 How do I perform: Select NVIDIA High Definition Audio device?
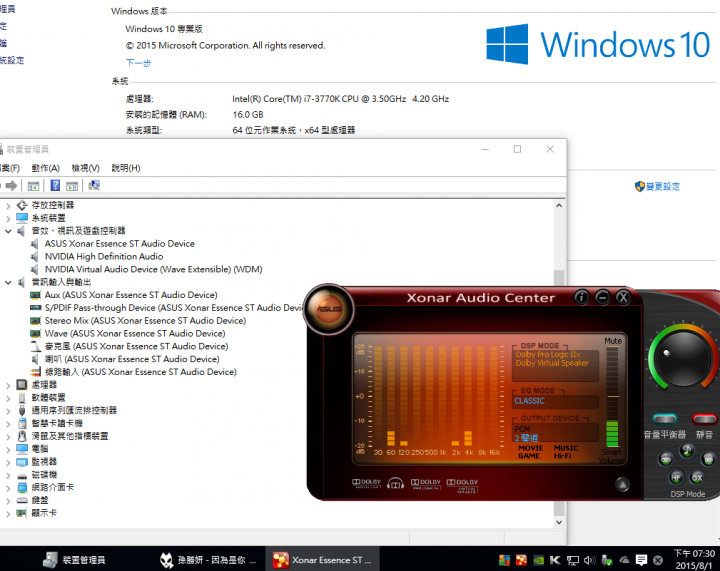coord(104,257)
